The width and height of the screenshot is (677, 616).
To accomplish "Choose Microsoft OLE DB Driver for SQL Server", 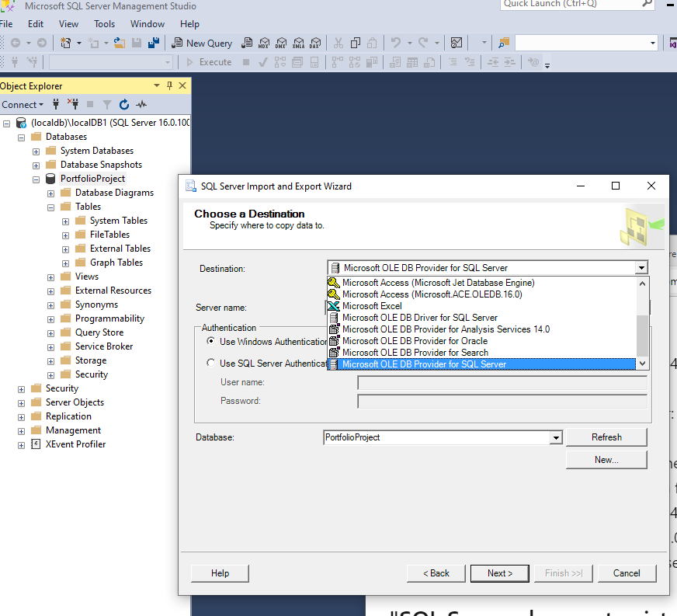I will tap(482, 318).
